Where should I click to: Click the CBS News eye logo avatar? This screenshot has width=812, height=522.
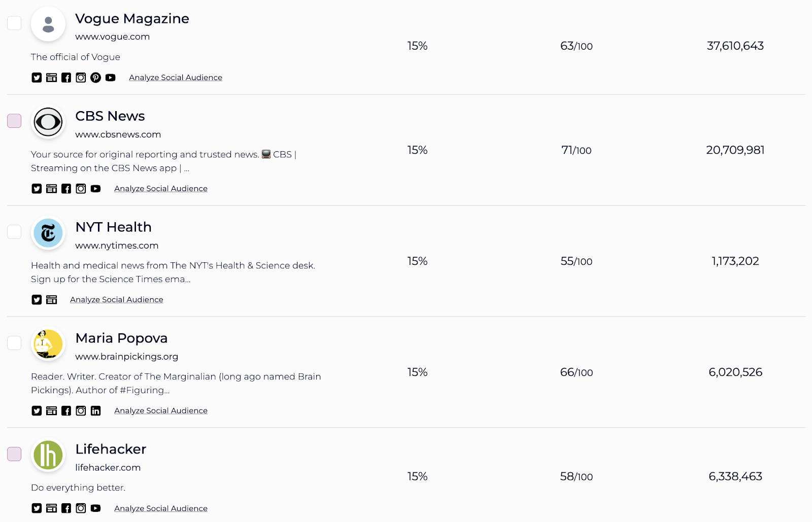(x=48, y=122)
